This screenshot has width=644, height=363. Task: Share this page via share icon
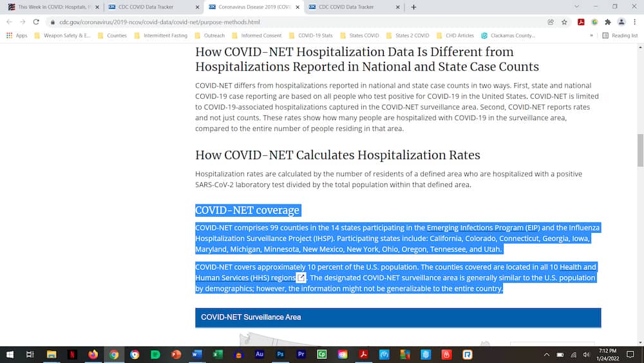tap(551, 22)
